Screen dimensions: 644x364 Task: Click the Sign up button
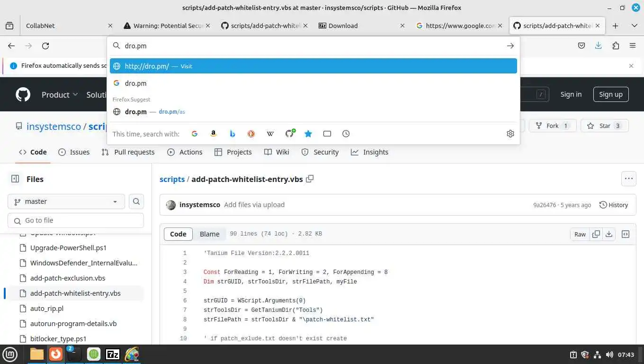coord(611,94)
